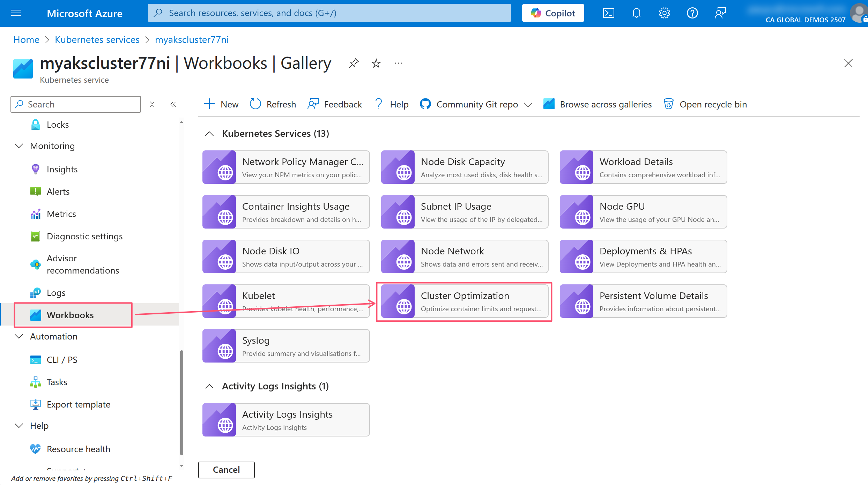Refresh the workbooks gallery
The image size is (868, 485).
coord(273,104)
